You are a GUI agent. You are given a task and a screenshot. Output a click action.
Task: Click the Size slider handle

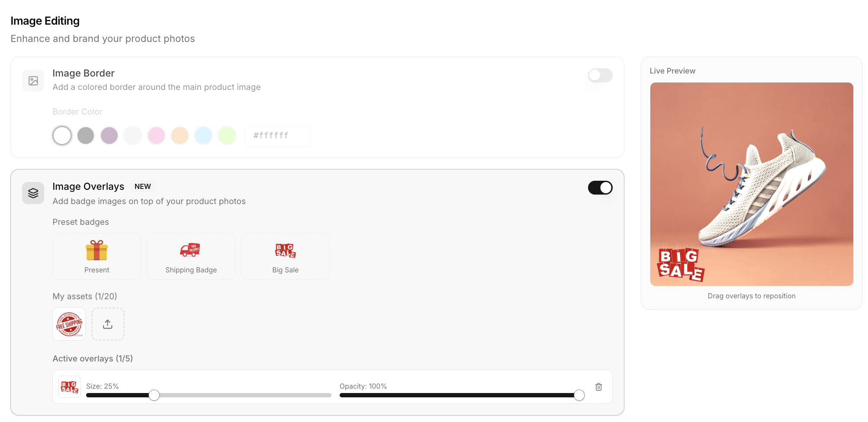[154, 395]
